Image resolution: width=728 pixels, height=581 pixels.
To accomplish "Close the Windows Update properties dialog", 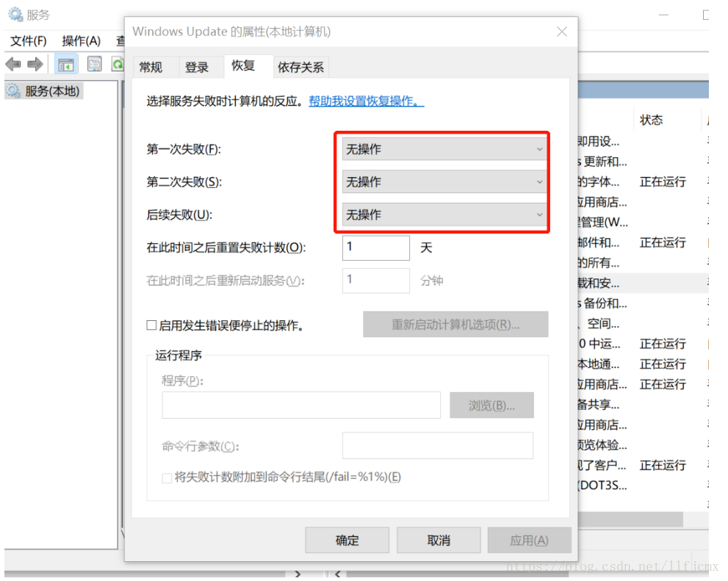I will click(562, 32).
